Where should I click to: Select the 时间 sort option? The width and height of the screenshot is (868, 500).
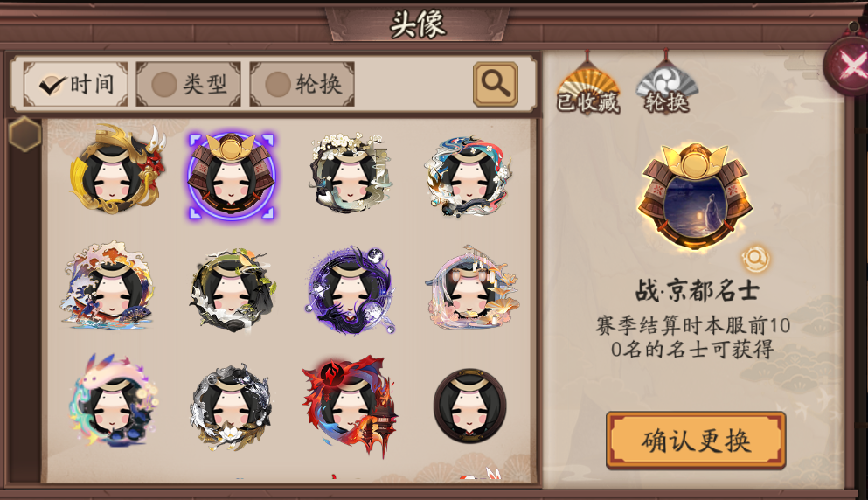76,84
